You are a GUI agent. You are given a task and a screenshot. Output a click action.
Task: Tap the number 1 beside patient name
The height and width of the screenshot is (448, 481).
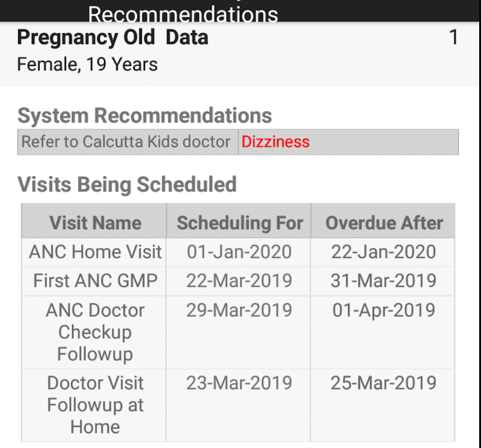[453, 37]
